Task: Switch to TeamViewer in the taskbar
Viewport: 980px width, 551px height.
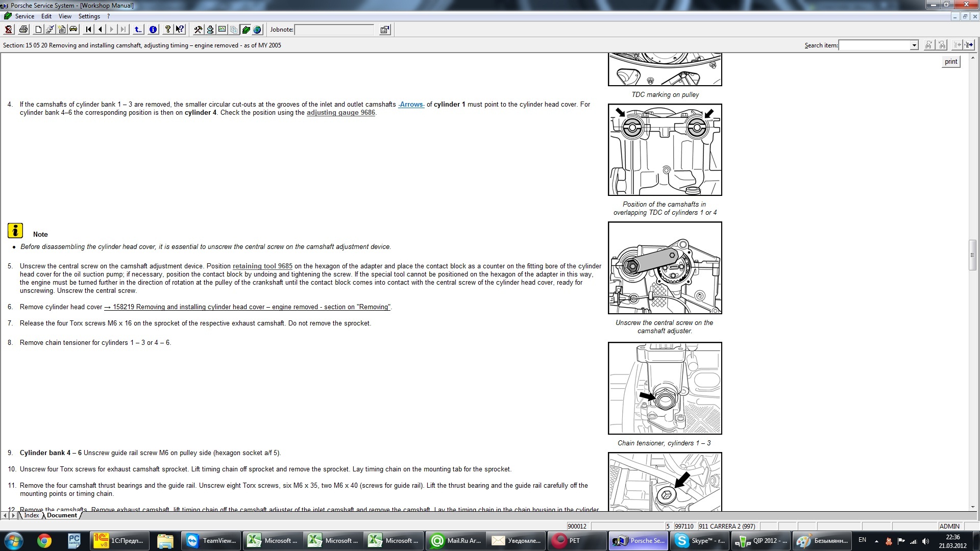Action: 211,541
